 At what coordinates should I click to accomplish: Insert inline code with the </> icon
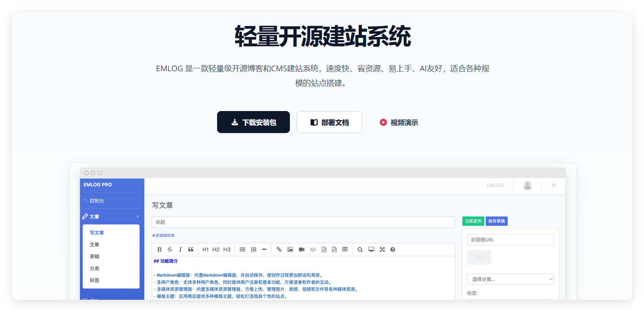click(313, 249)
